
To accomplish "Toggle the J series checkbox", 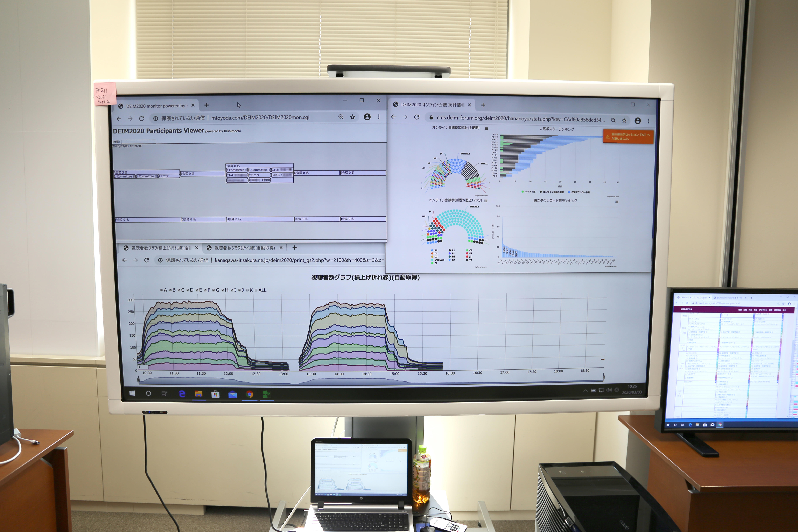I will tap(240, 290).
